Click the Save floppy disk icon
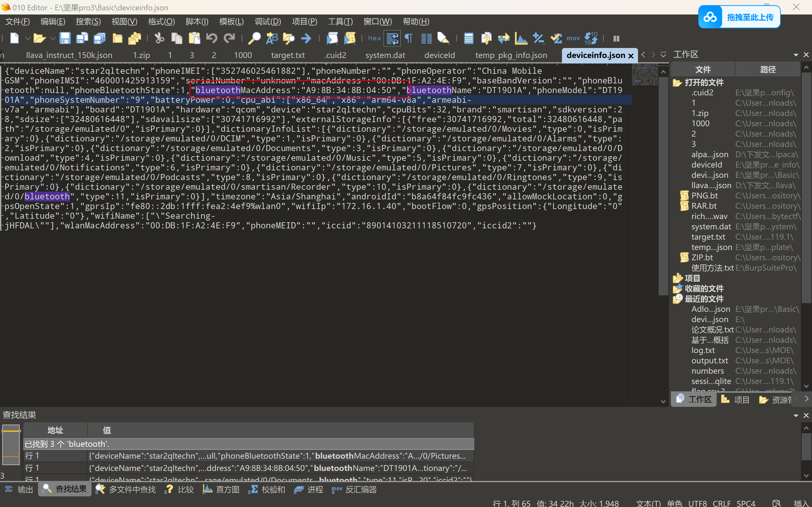Image resolution: width=812 pixels, height=507 pixels. (65, 38)
